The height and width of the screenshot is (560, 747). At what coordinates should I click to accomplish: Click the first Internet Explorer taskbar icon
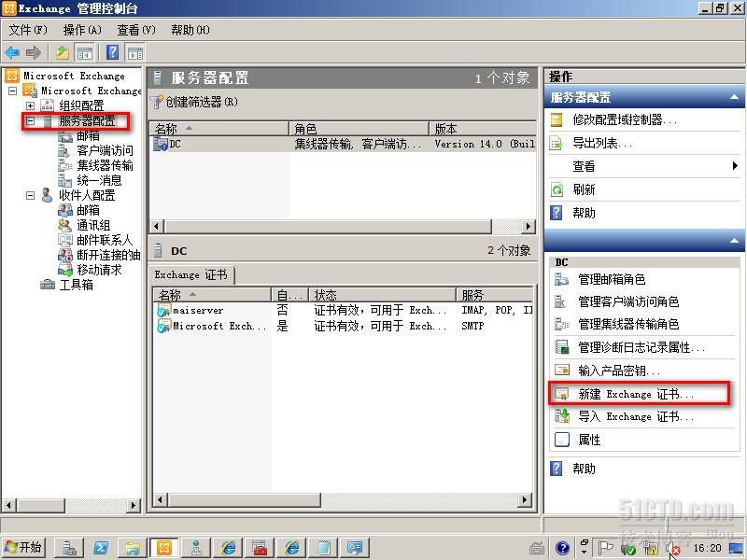[228, 548]
